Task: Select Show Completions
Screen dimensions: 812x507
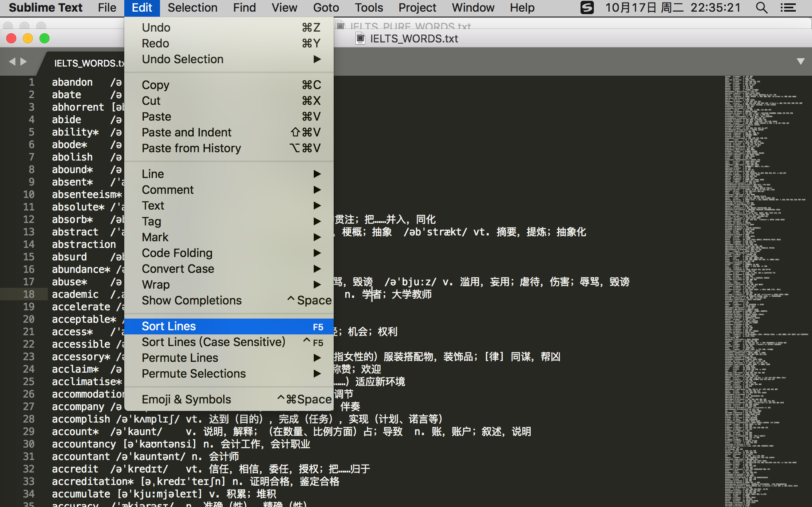Action: click(x=229, y=300)
